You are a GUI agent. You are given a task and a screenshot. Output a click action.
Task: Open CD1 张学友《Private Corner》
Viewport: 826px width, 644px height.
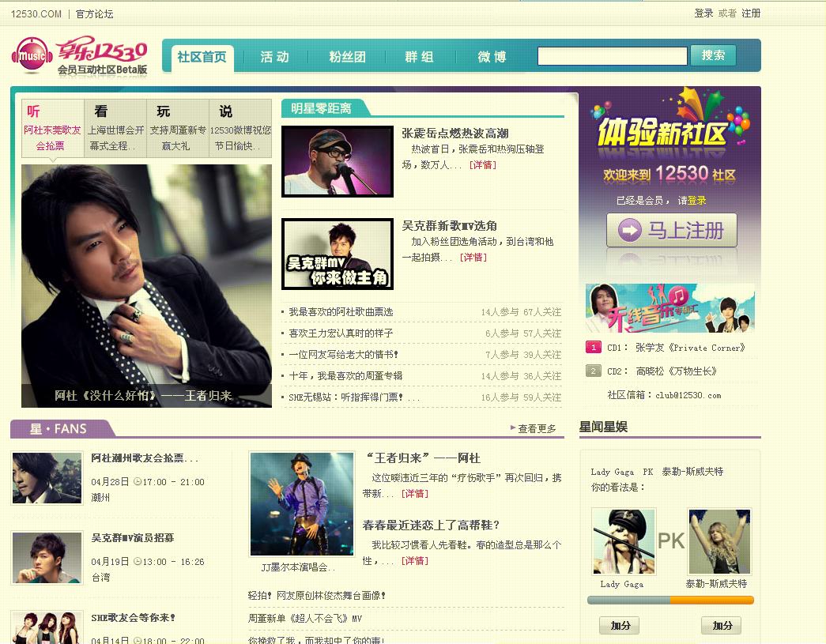click(676, 348)
